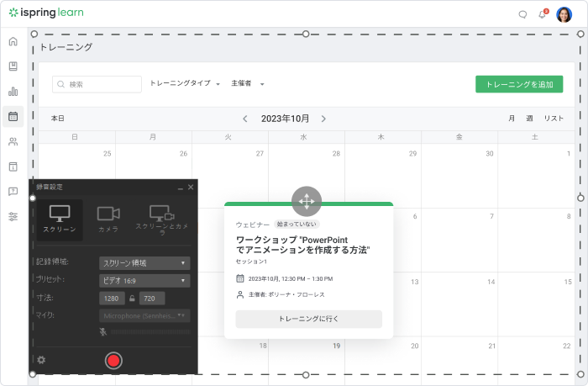
Task: Select Screen and Camera recording mode
Action: (162, 220)
